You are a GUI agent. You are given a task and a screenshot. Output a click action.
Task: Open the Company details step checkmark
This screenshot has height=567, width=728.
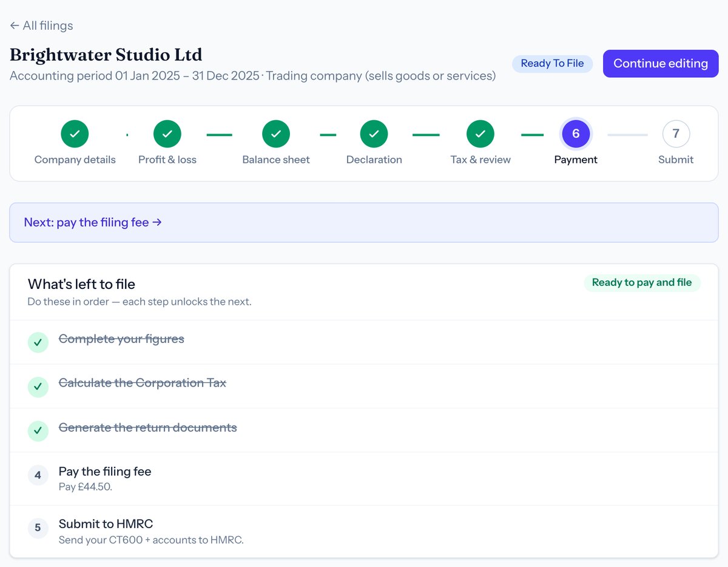coord(75,134)
